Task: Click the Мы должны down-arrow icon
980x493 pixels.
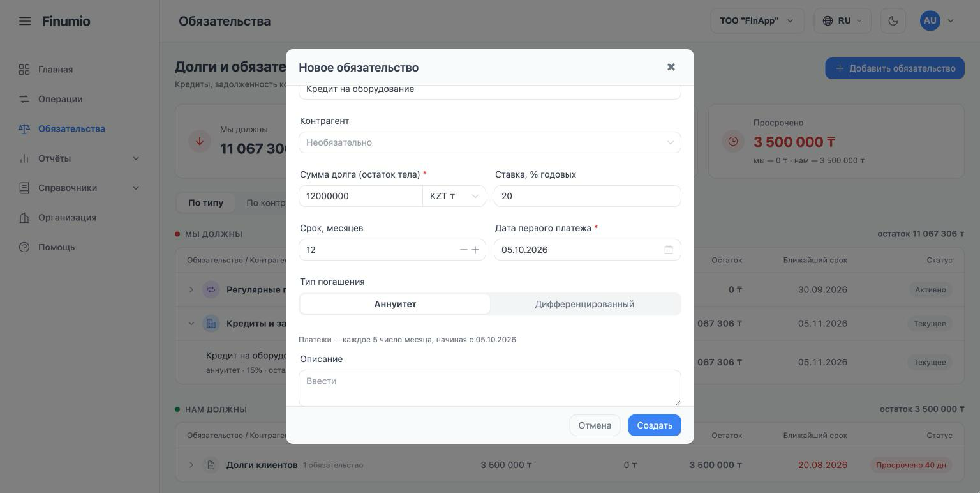Action: [200, 141]
